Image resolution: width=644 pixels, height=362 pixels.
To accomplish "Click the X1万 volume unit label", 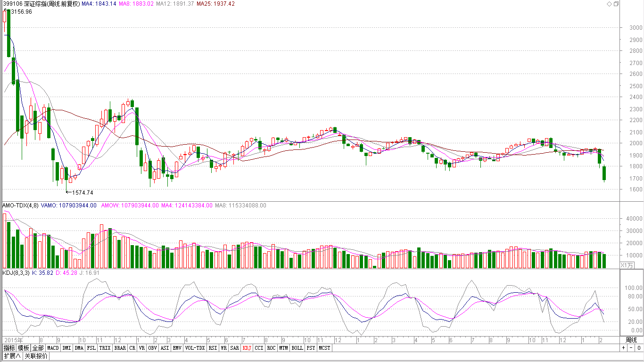I will 627,265.
